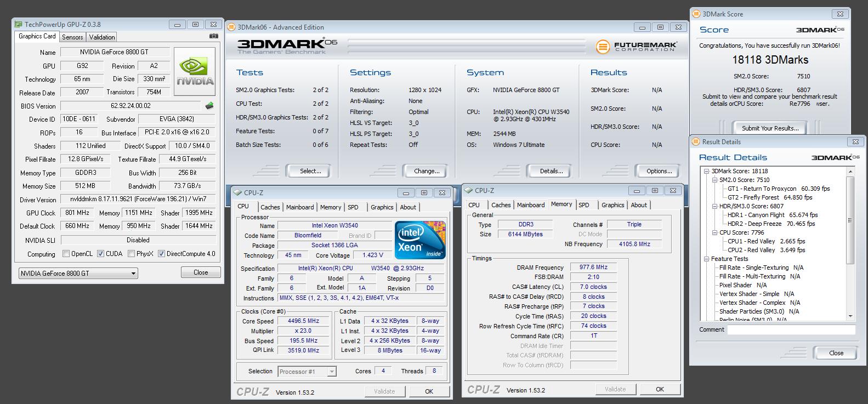The width and height of the screenshot is (868, 404).
Task: Open Caches tab in CPU-Z processor window
Action: (270, 207)
